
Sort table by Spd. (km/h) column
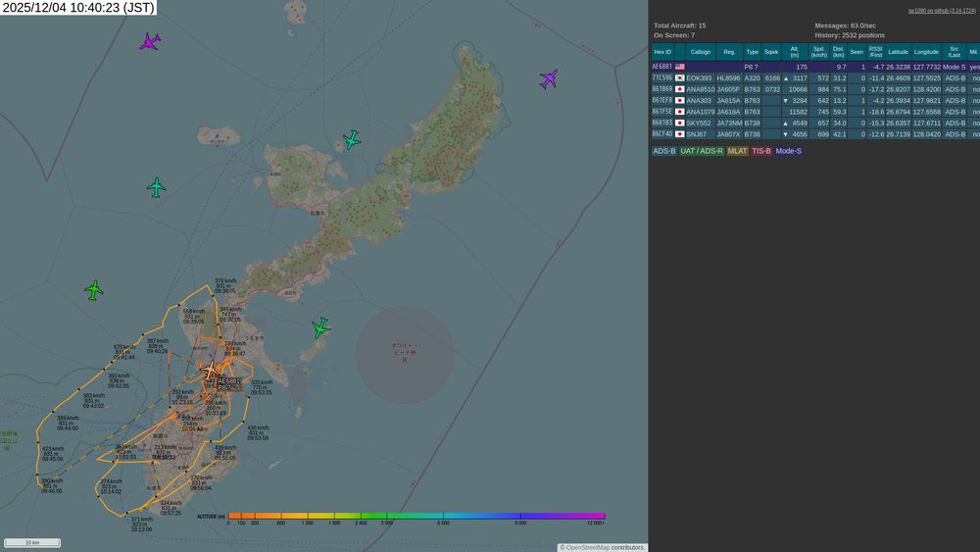click(x=818, y=52)
